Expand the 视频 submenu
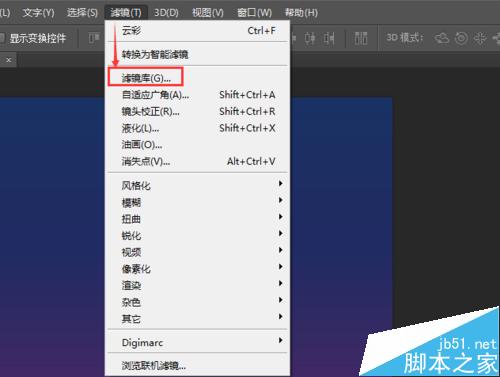Image resolution: width=500 pixels, height=377 pixels. [x=197, y=252]
